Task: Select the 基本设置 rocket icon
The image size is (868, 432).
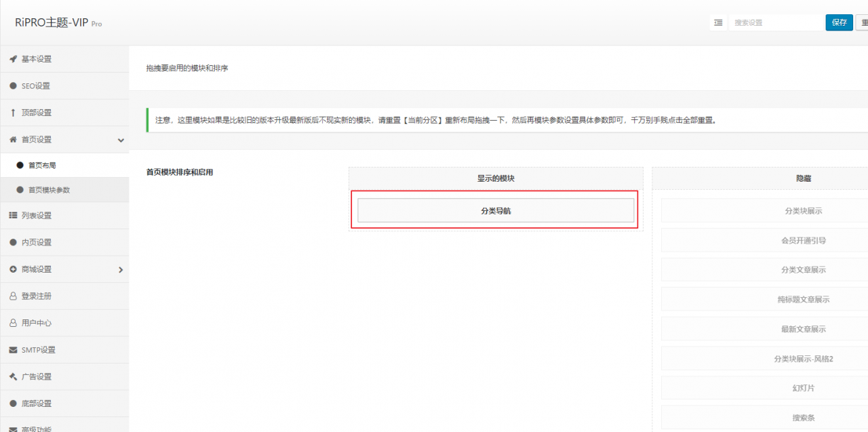Action: point(12,59)
